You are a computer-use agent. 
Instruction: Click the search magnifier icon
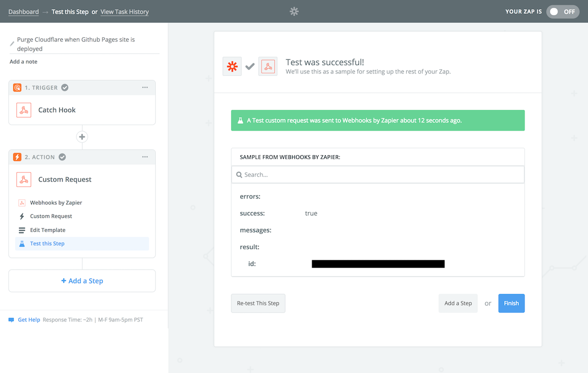click(x=239, y=174)
